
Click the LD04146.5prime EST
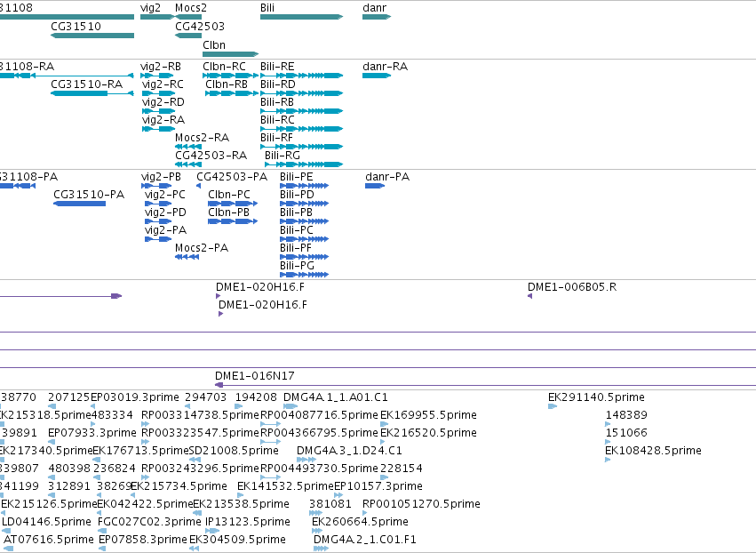[x=6, y=532]
